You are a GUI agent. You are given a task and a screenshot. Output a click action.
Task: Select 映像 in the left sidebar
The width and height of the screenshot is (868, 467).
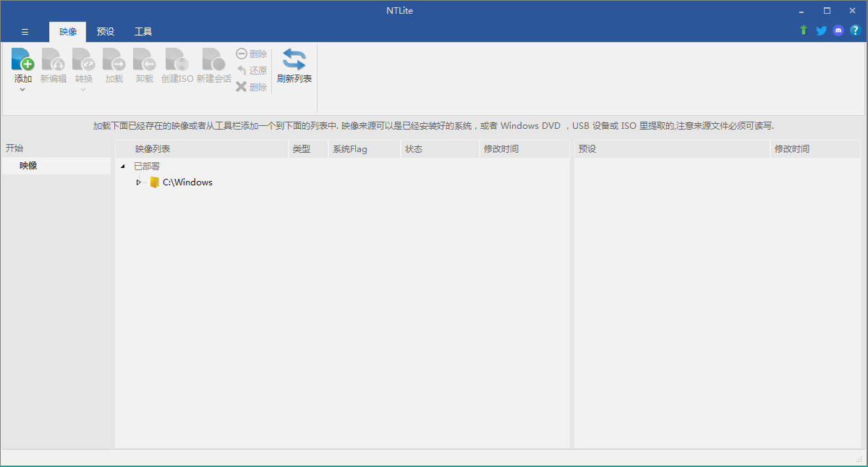29,166
